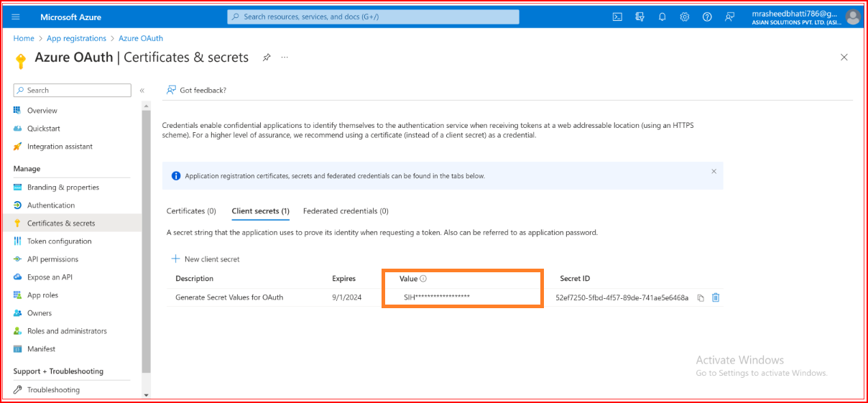
Task: Click the Generate Secret Values for OAuth description
Action: tap(229, 297)
